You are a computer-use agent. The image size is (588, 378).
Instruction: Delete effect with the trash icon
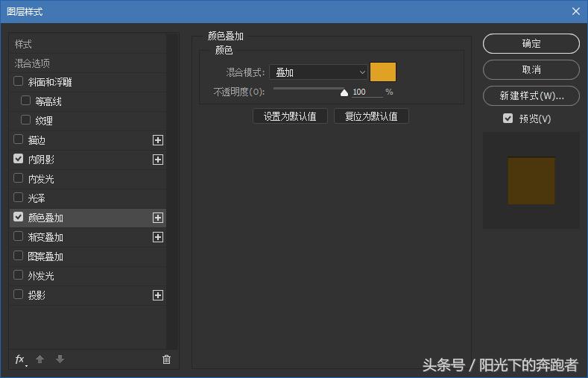[166, 359]
